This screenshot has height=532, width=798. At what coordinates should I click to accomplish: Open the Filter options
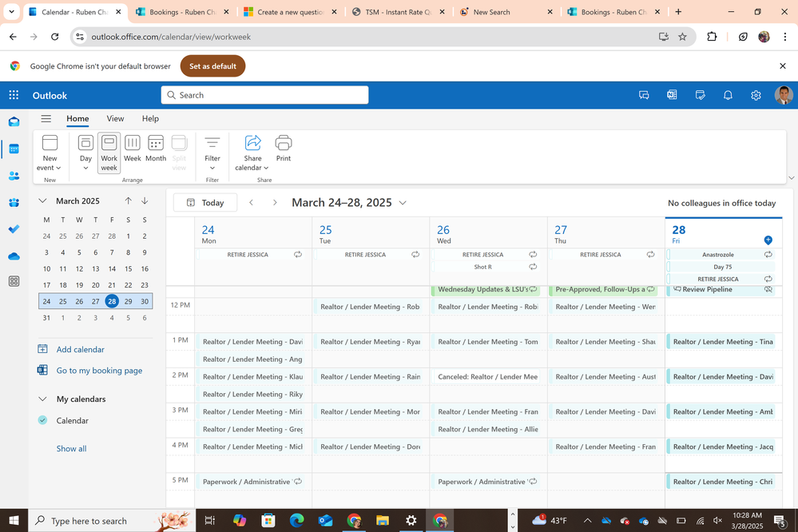point(212,152)
